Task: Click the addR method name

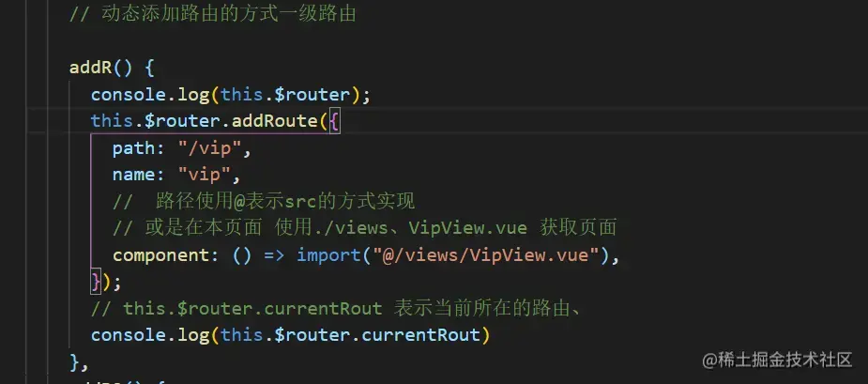Action: (x=91, y=69)
